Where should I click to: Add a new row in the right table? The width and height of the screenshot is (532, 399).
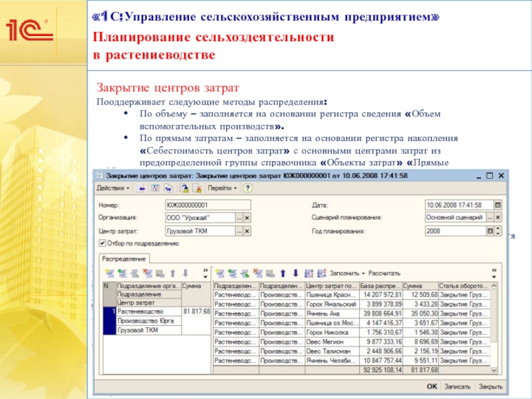coord(219,273)
